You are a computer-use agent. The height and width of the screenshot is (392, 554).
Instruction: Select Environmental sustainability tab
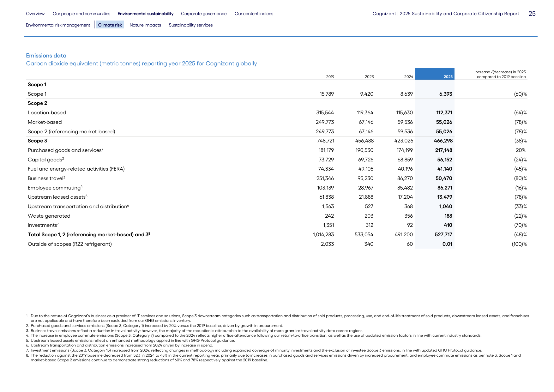click(x=145, y=14)
